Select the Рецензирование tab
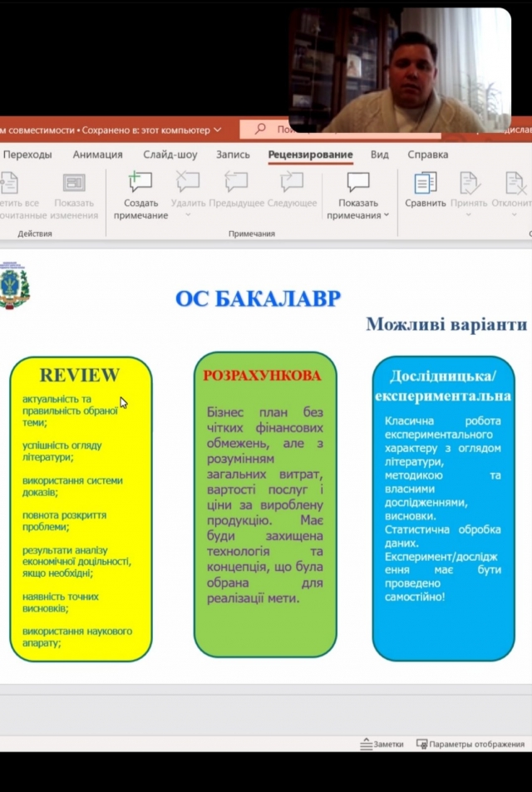This screenshot has height=792, width=532. tap(311, 155)
